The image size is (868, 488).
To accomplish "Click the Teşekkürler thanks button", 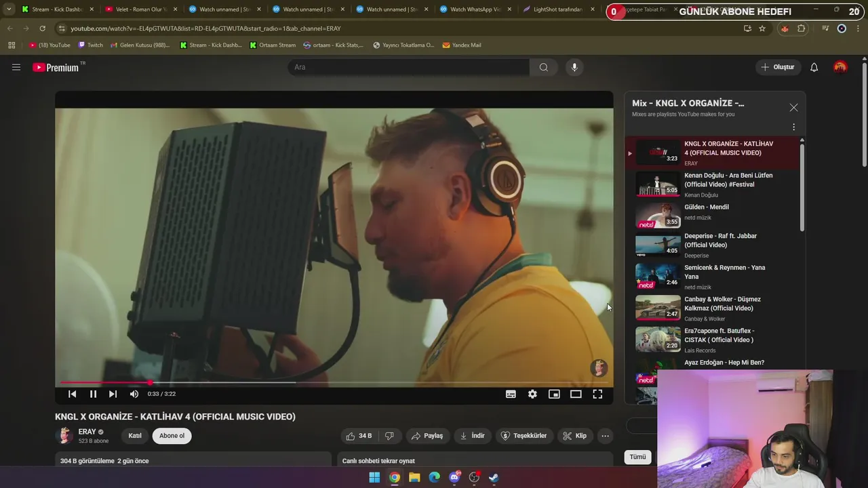I will coord(524,436).
